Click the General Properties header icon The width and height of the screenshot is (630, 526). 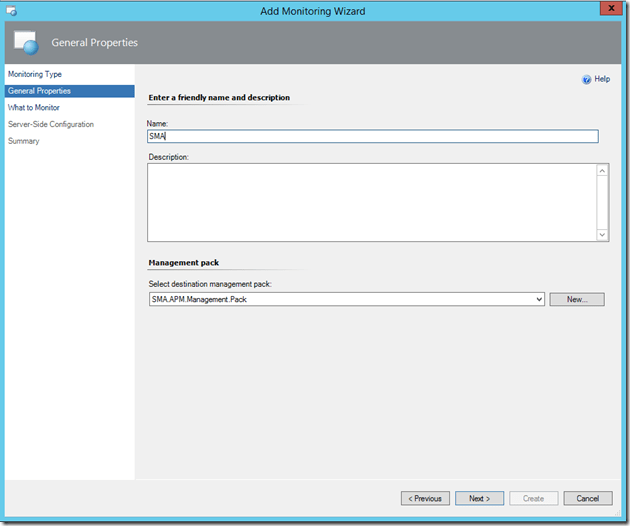pos(28,43)
